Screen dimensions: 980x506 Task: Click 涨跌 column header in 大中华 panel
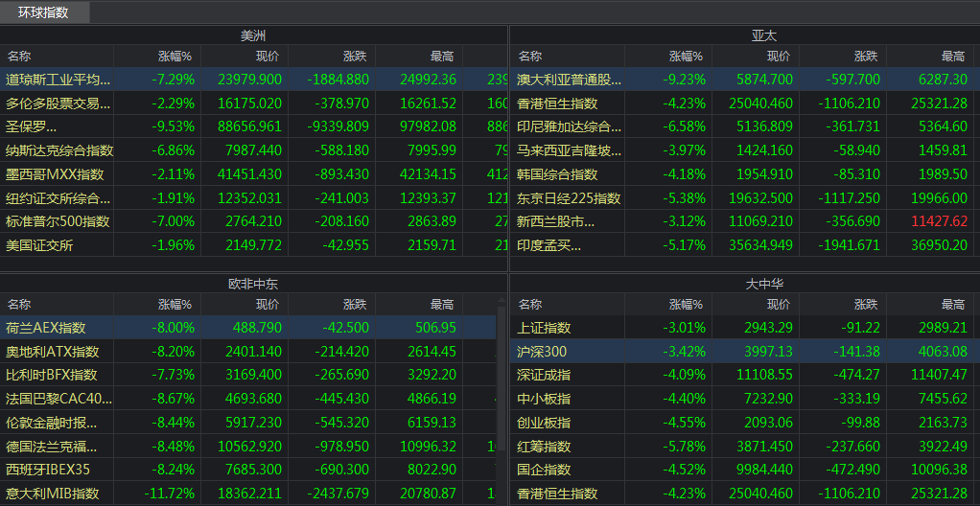[x=865, y=305]
